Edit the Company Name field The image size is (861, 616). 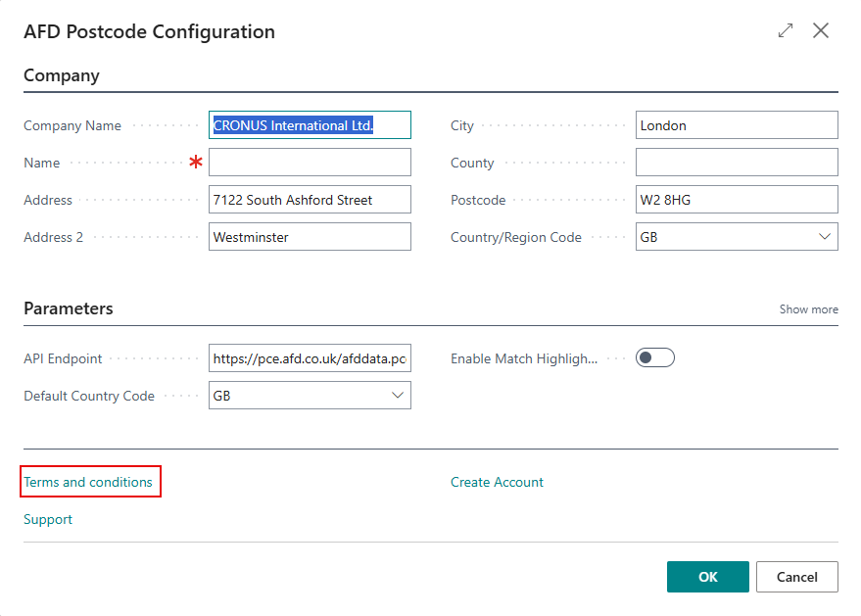click(310, 124)
